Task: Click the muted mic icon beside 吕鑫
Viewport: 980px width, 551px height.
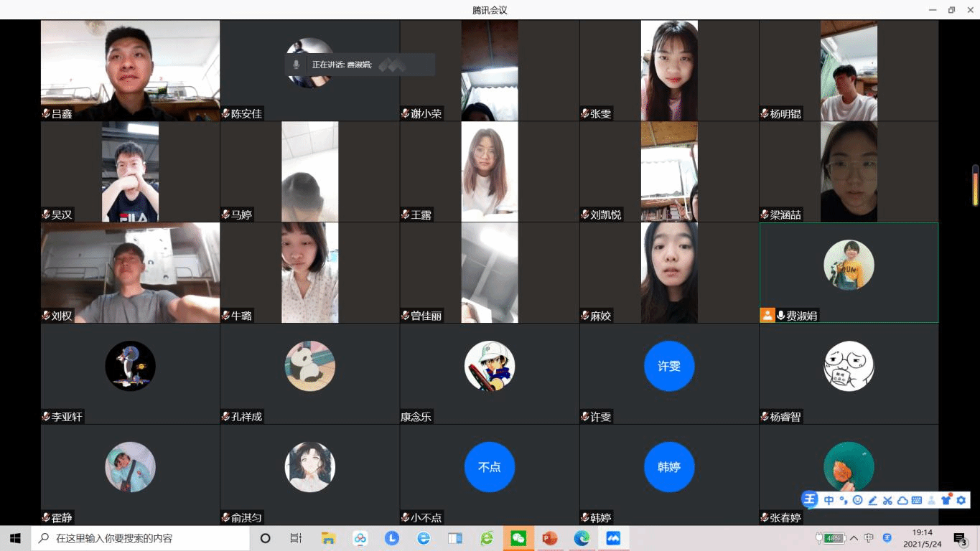Action: [x=46, y=113]
